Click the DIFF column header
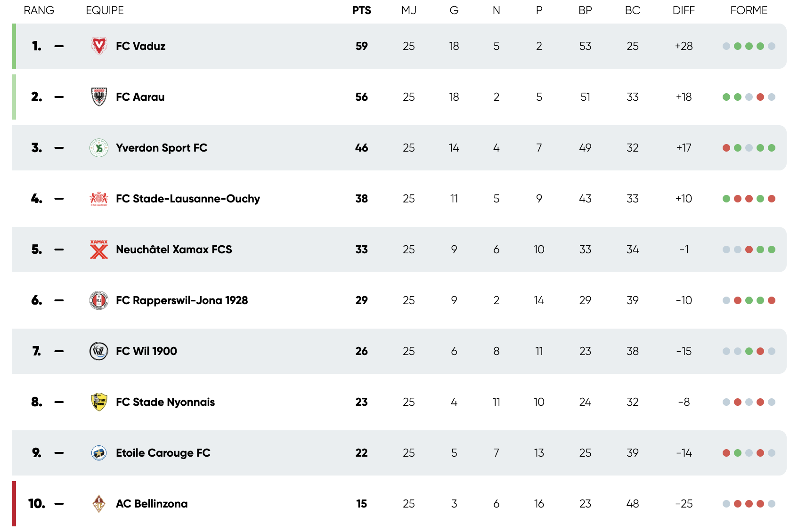 [684, 10]
